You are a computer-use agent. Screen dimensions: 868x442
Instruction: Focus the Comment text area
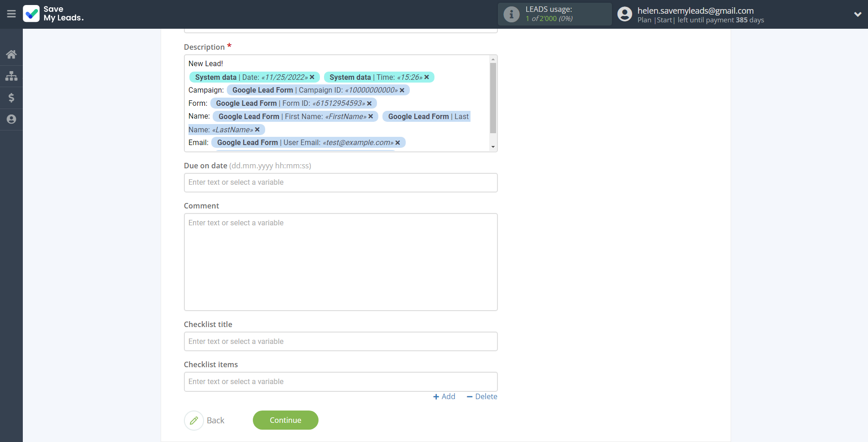click(341, 262)
